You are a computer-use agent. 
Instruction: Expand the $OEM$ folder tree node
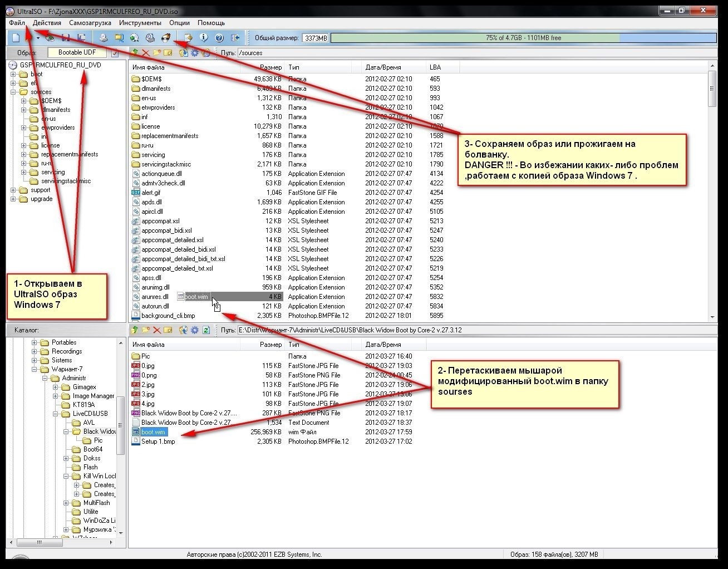(24, 101)
